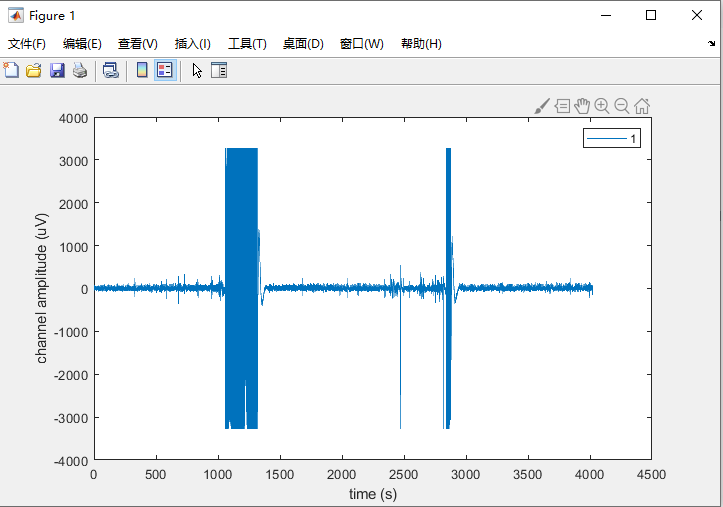Open the 插入(I) menu
This screenshot has height=507, width=723.
point(193,44)
